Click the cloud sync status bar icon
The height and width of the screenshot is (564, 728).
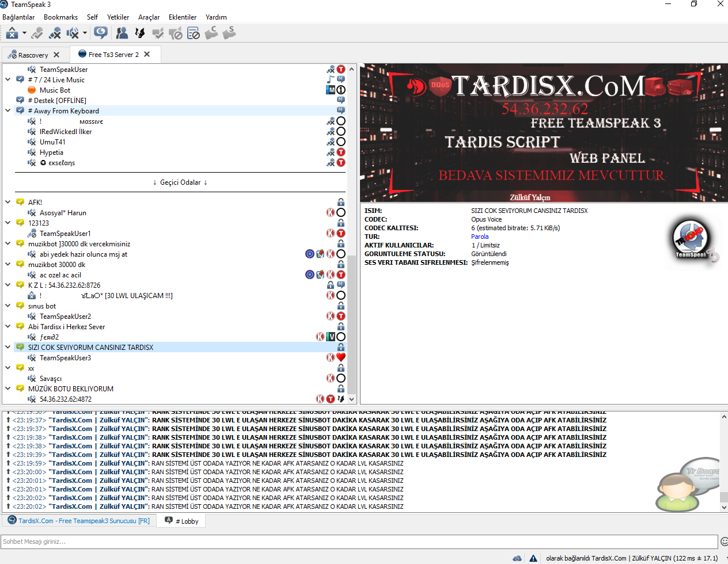517,558
